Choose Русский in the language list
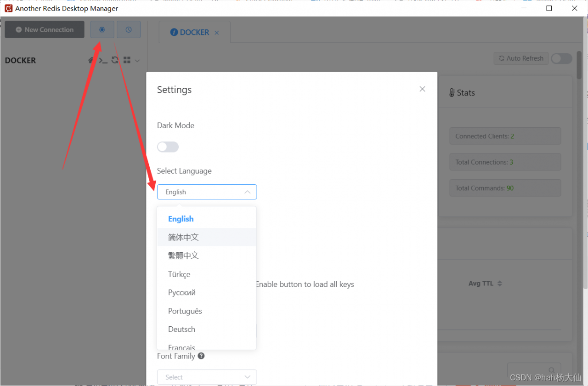This screenshot has height=386, width=588. coord(207,292)
